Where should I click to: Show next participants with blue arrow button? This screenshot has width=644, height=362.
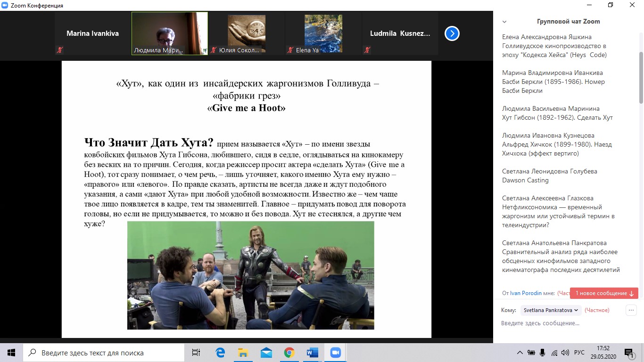(x=452, y=33)
